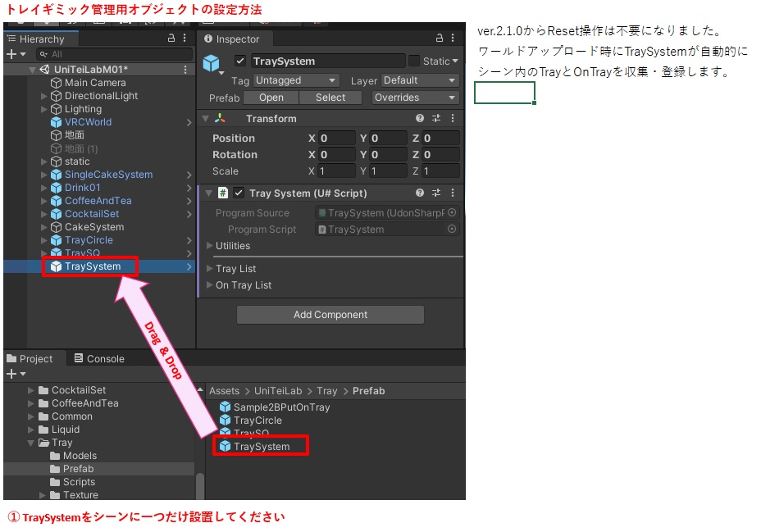Select Main Camera in the hierarchy
This screenshot has width=761, height=532.
95,83
